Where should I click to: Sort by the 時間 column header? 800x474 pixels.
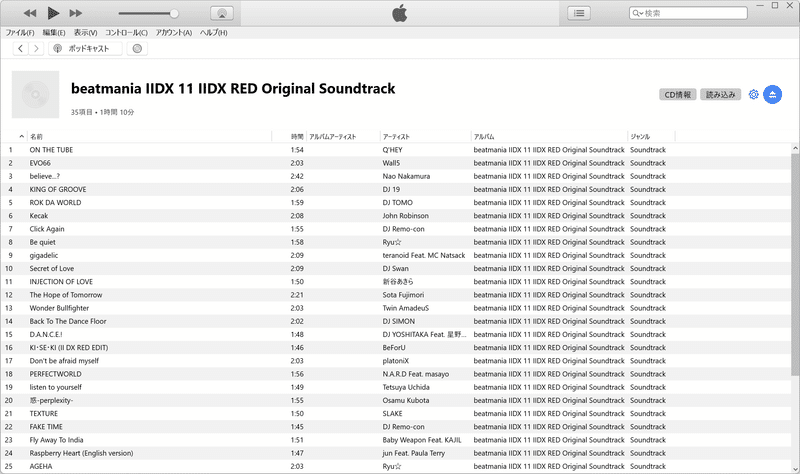click(x=289, y=136)
